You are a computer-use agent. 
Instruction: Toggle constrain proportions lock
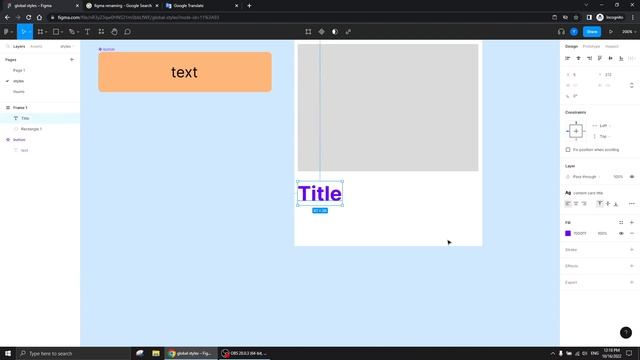pos(631,85)
